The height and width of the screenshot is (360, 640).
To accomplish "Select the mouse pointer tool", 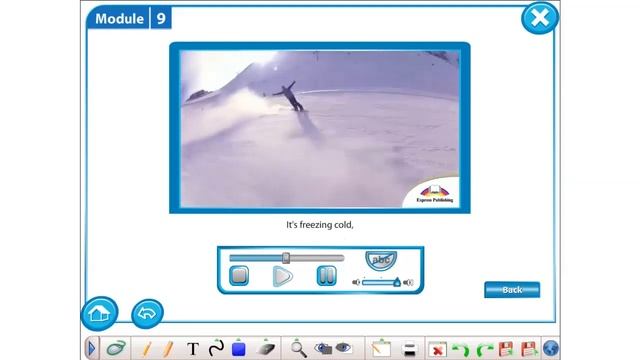I will [x=116, y=349].
